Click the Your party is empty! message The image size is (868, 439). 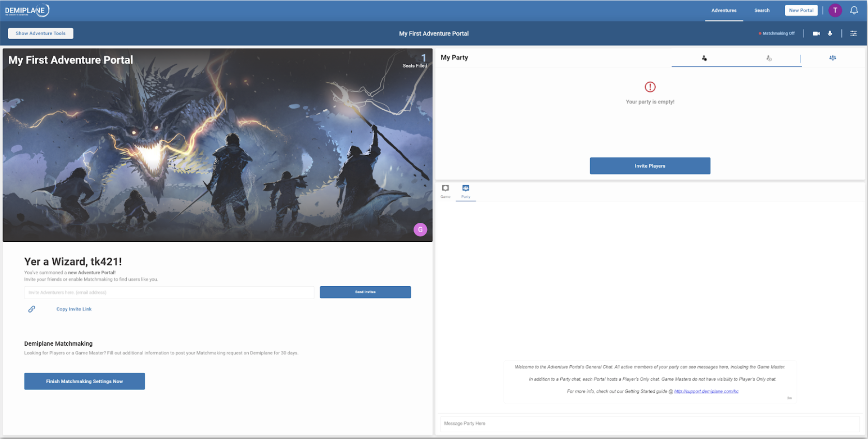point(650,102)
